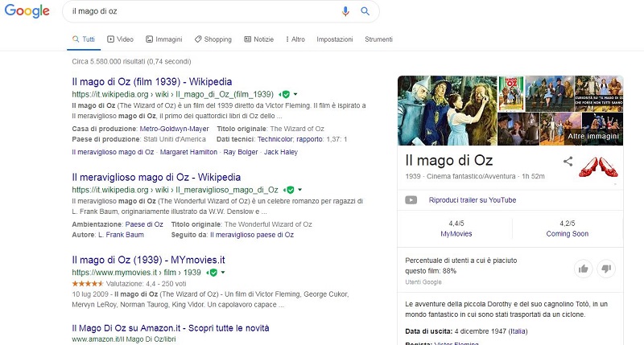Open thumbnail of characters on yellow brick road
Image resolution: width=644 pixels, height=345 pixels.
point(550,93)
